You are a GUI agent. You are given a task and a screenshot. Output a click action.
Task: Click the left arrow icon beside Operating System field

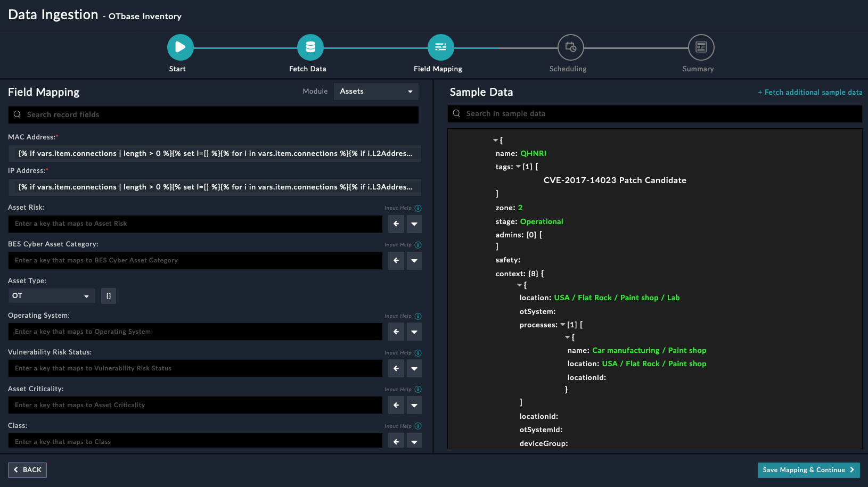click(396, 332)
